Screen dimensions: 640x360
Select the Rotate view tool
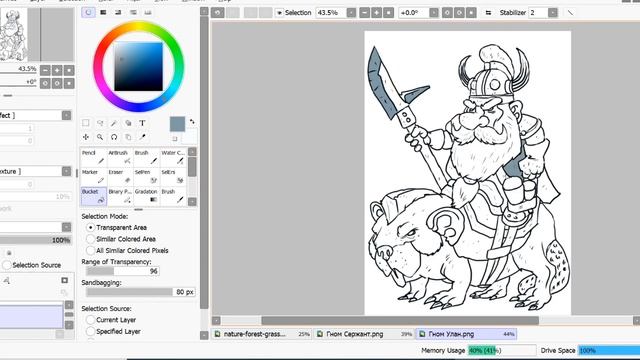point(114,137)
